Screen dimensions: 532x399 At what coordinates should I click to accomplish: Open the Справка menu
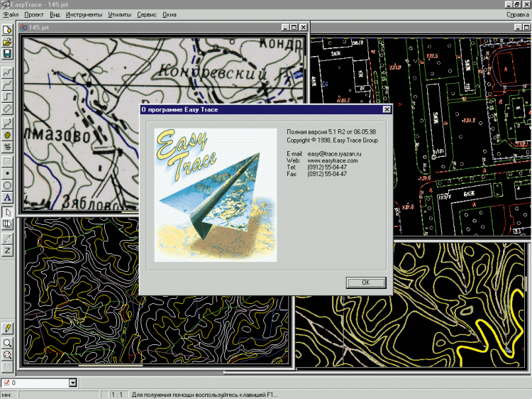click(517, 15)
